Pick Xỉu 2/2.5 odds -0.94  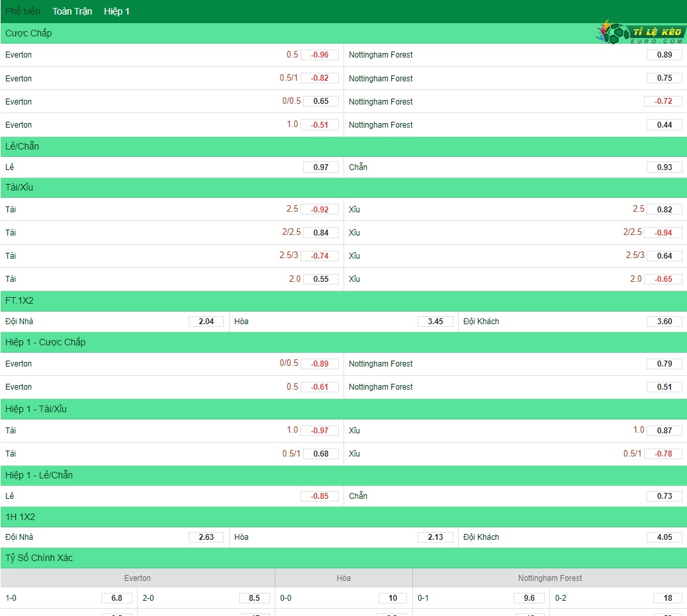tap(663, 233)
